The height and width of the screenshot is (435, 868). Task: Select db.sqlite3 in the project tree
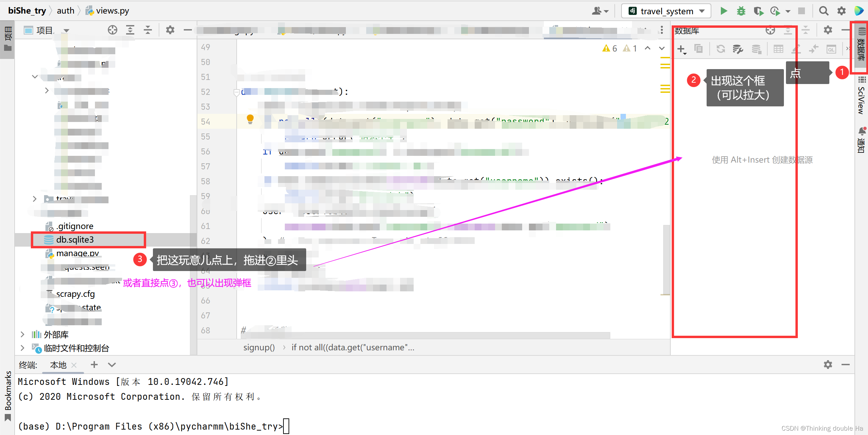(75, 240)
